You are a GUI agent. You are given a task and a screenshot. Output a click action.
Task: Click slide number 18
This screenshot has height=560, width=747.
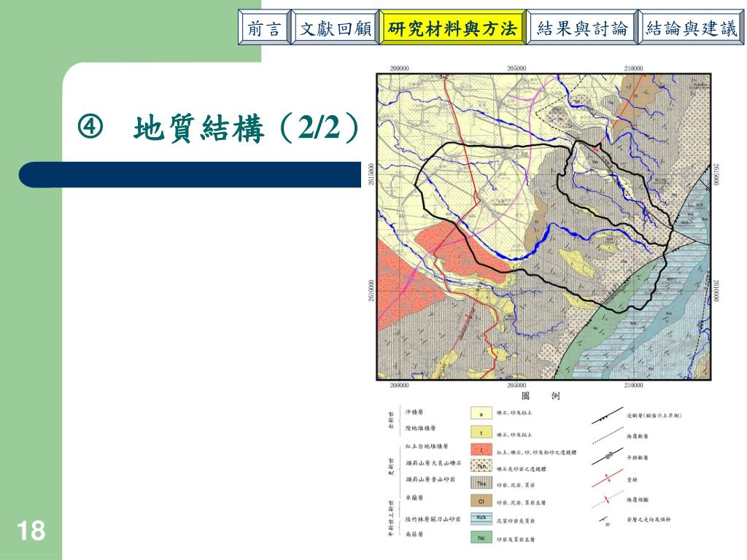point(31,531)
